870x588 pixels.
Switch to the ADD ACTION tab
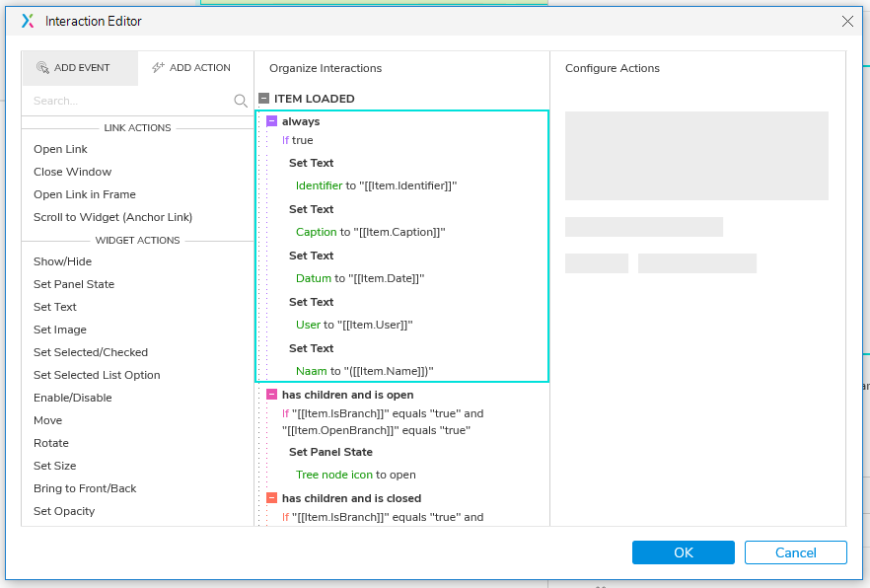click(x=195, y=68)
